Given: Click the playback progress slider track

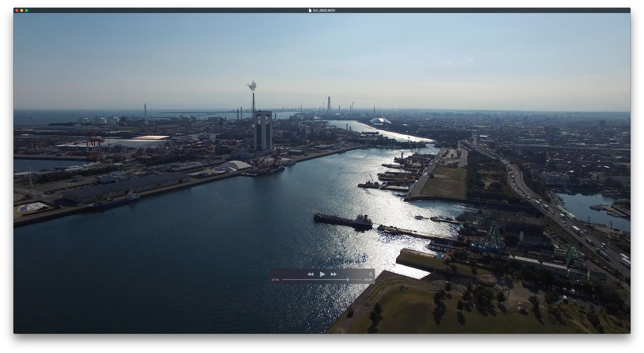Looking at the screenshot, I should click(x=322, y=280).
